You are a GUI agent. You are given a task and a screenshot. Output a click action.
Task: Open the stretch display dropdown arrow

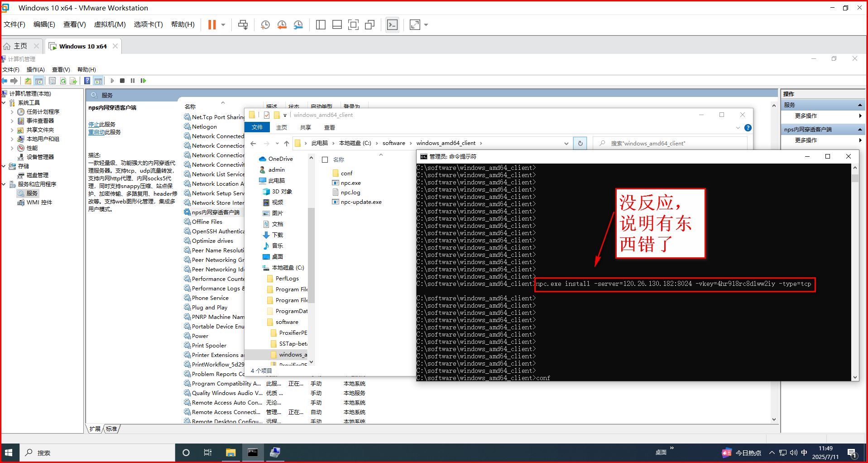pyautogui.click(x=426, y=25)
